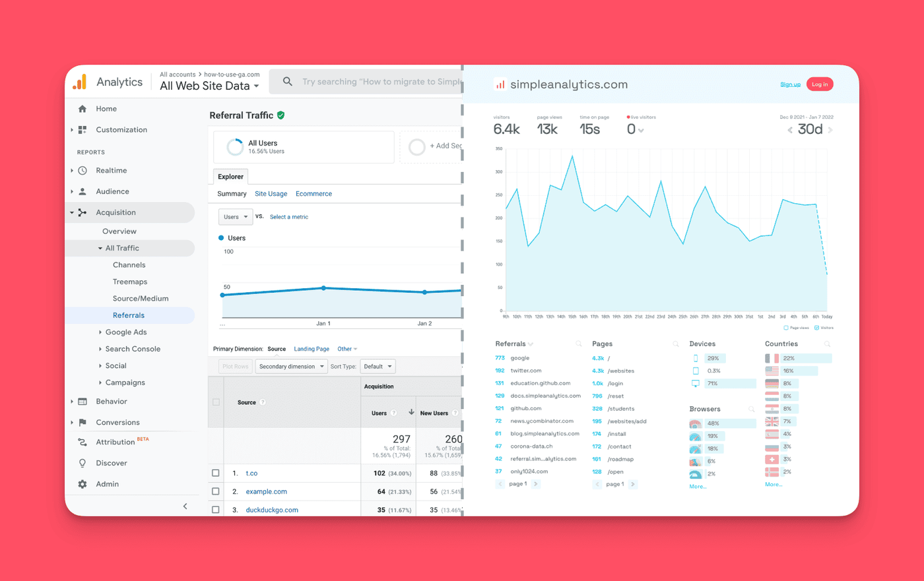The height and width of the screenshot is (581, 924).
Task: Click the Log in button
Action: point(820,84)
